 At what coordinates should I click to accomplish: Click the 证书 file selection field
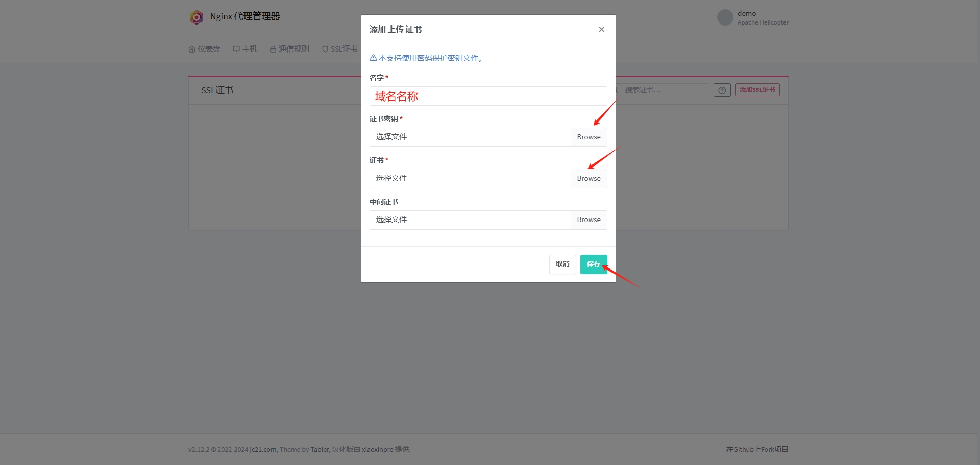coord(470,178)
